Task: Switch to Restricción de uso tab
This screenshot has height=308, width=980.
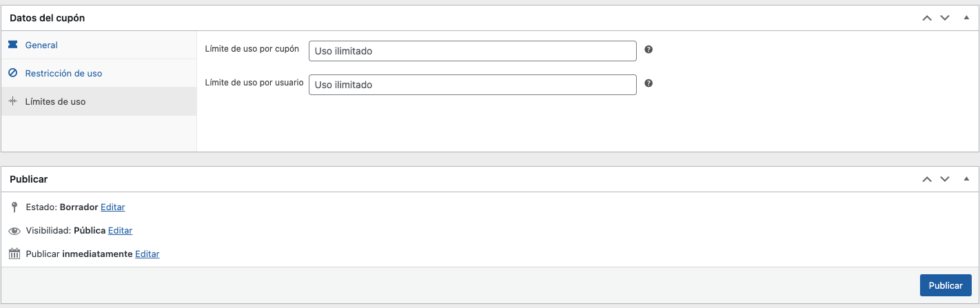Action: (63, 73)
